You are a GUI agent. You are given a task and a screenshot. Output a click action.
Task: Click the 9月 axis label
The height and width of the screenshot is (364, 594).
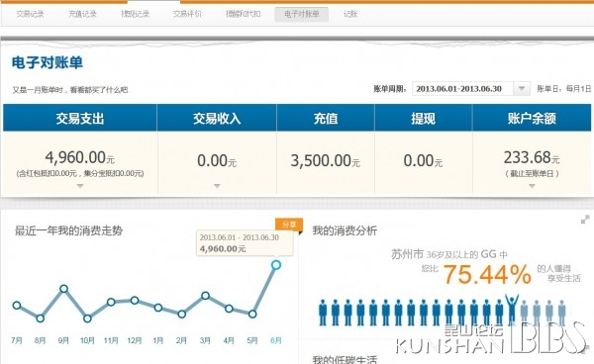point(63,340)
